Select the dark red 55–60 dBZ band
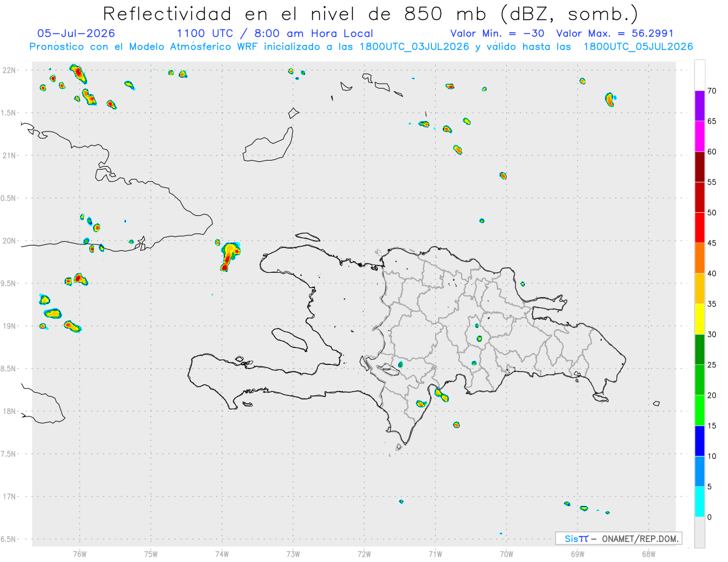The image size is (728, 562). (x=699, y=167)
